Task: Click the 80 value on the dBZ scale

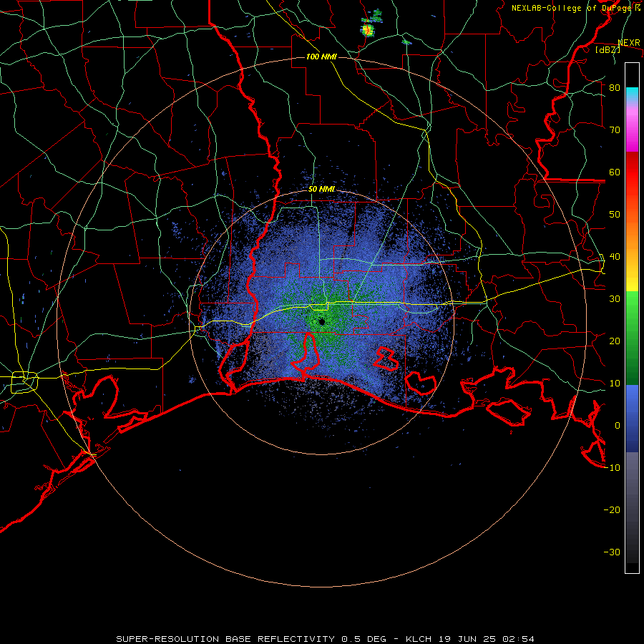Action: coord(615,87)
